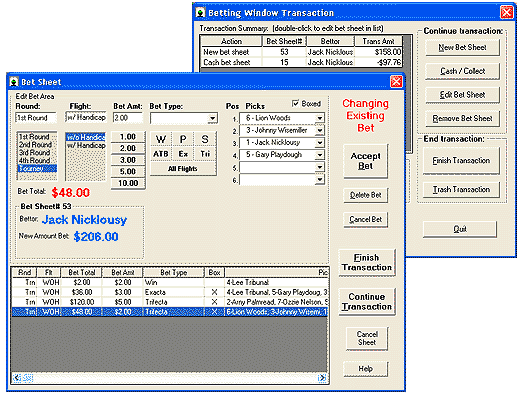Click the Cancel Bet button
The height and width of the screenshot is (396, 522).
(365, 219)
